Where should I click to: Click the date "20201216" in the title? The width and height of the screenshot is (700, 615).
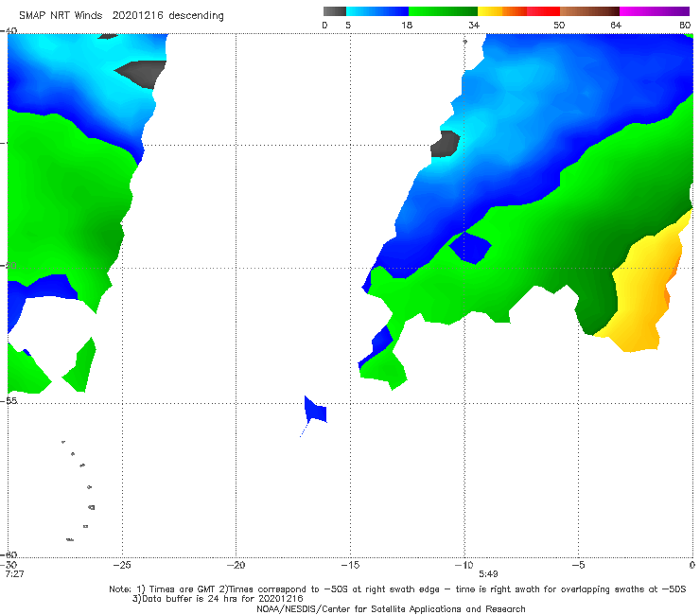coord(137,15)
